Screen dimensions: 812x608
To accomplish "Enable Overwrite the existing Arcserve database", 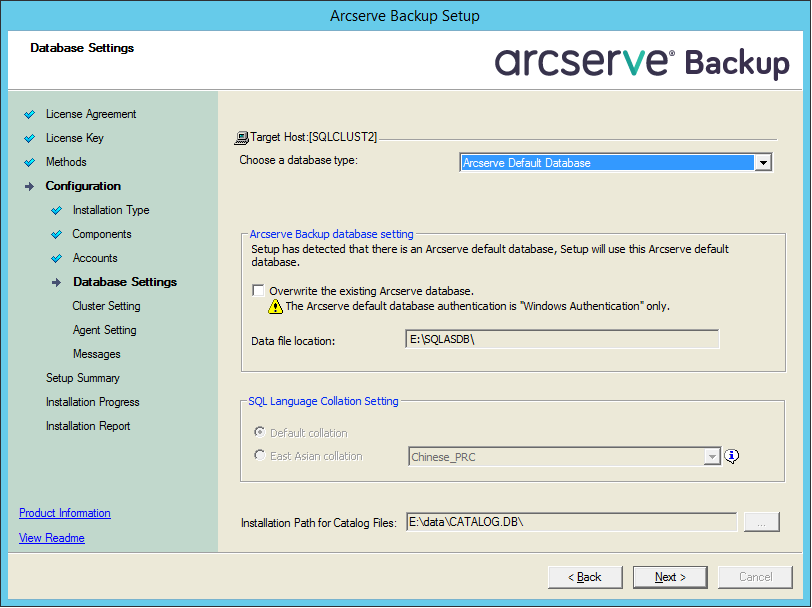I will pyautogui.click(x=259, y=291).
